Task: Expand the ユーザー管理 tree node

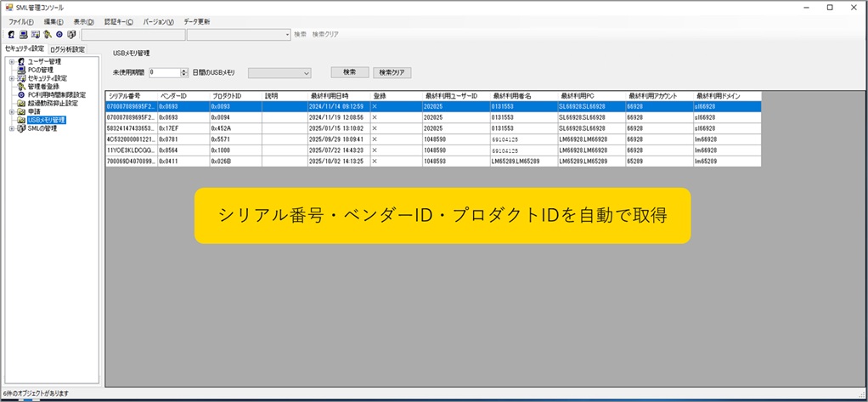Action: point(12,61)
